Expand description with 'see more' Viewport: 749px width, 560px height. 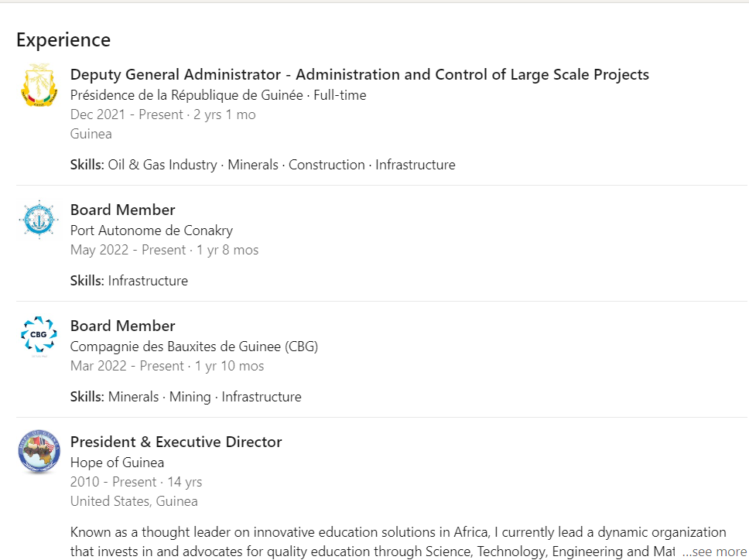(713, 551)
